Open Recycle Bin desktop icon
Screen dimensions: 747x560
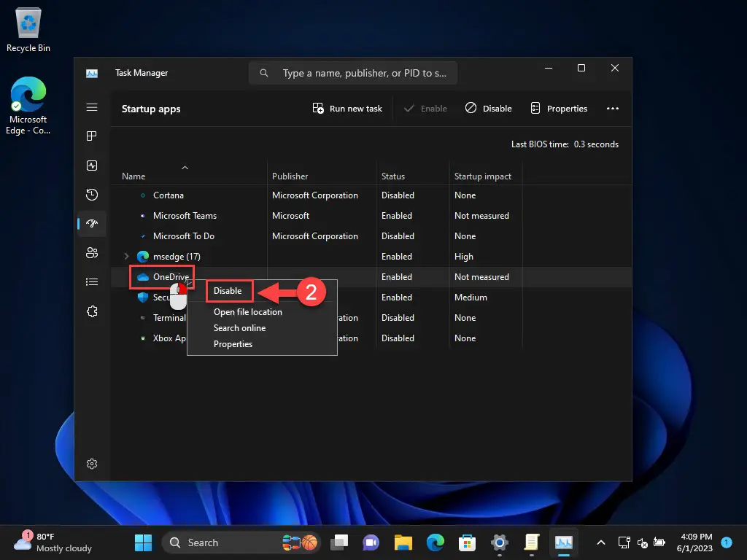(x=28, y=30)
